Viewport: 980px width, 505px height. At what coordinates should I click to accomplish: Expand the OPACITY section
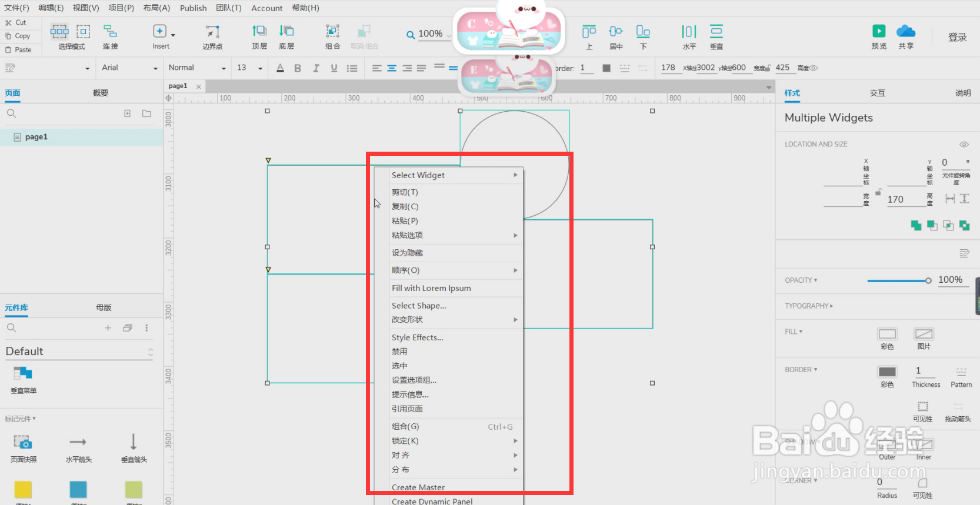(801, 280)
